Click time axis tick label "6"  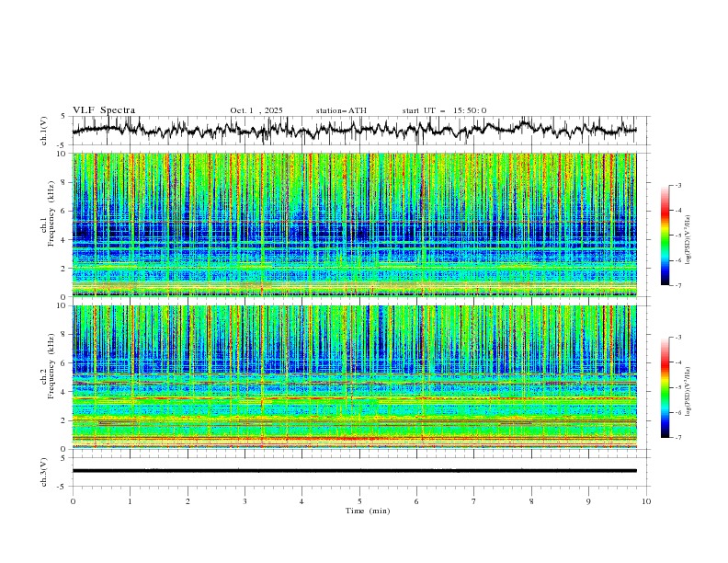[416, 501]
